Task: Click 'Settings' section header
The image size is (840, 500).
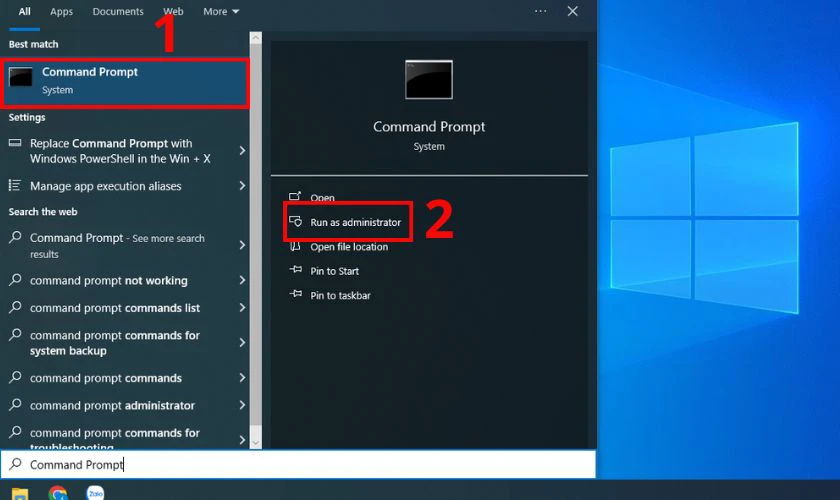Action: click(x=27, y=117)
